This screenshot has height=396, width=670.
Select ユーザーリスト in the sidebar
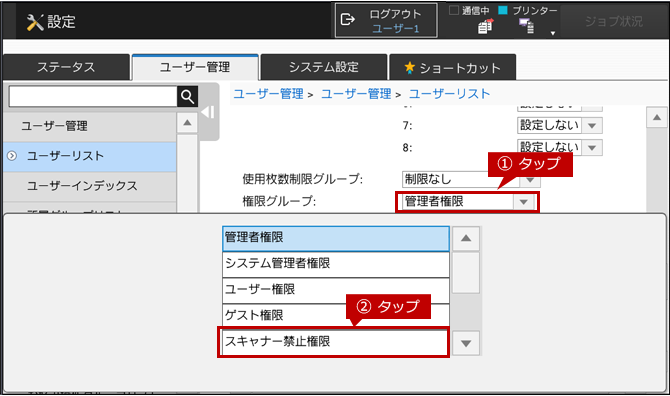click(x=90, y=156)
